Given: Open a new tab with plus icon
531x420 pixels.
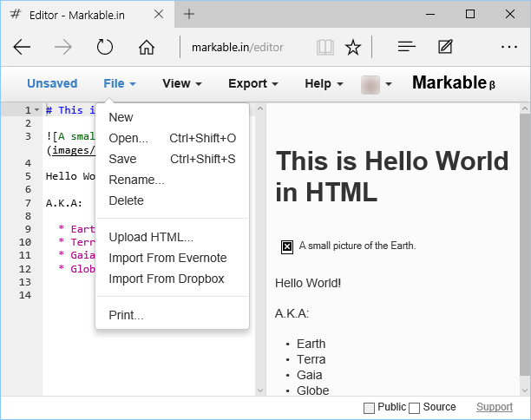Looking at the screenshot, I should point(189,14).
